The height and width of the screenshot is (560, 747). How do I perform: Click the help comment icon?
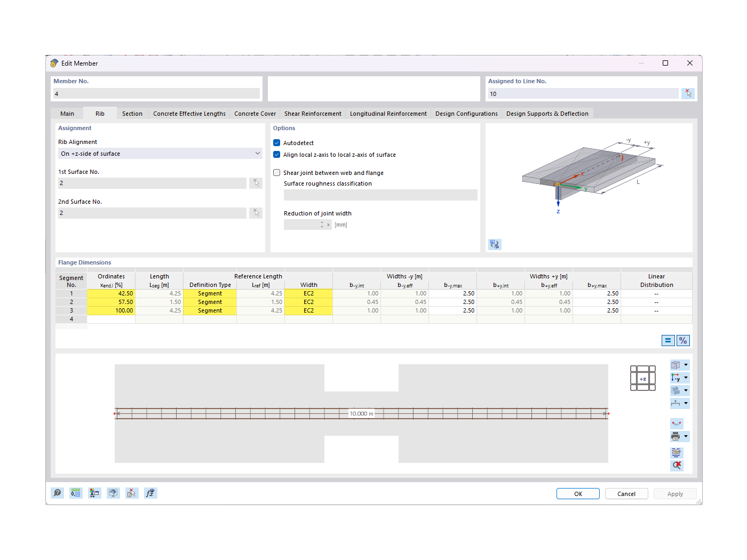[x=57, y=493]
